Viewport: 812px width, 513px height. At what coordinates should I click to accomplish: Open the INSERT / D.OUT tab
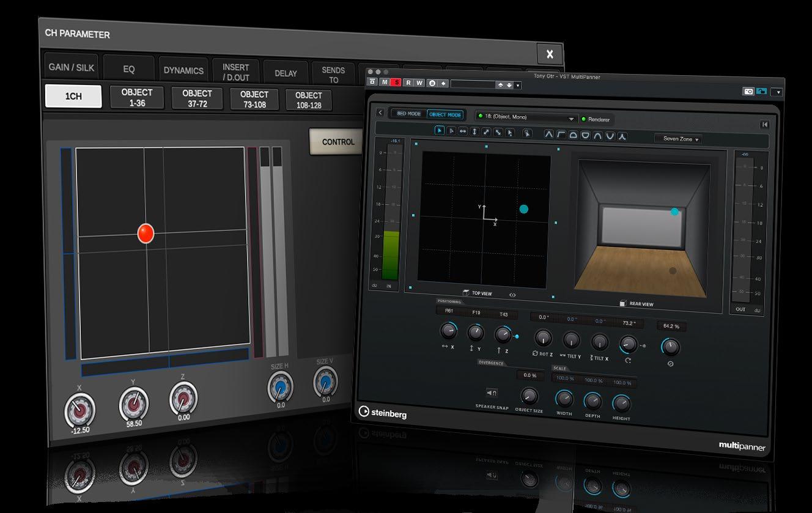pyautogui.click(x=236, y=72)
